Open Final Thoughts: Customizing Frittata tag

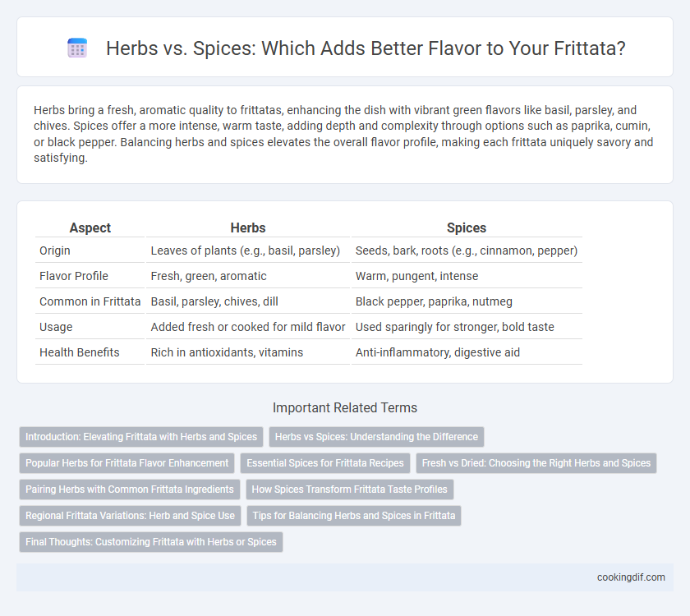pyautogui.click(x=151, y=542)
